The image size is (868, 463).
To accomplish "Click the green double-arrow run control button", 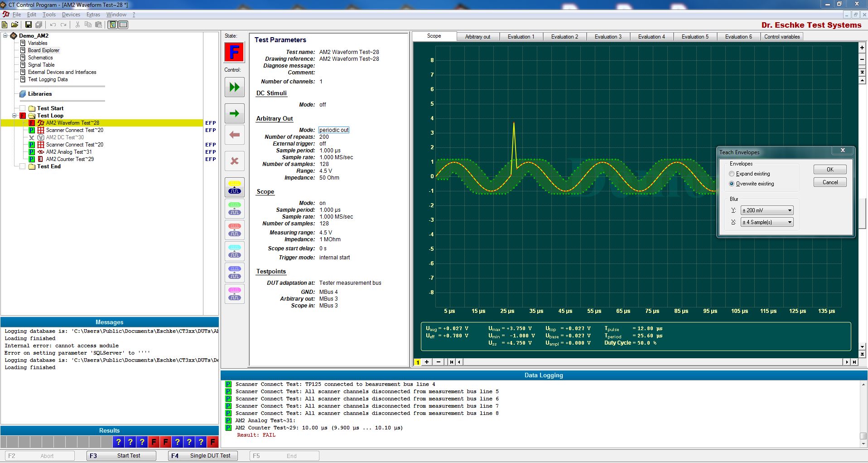I will click(234, 87).
